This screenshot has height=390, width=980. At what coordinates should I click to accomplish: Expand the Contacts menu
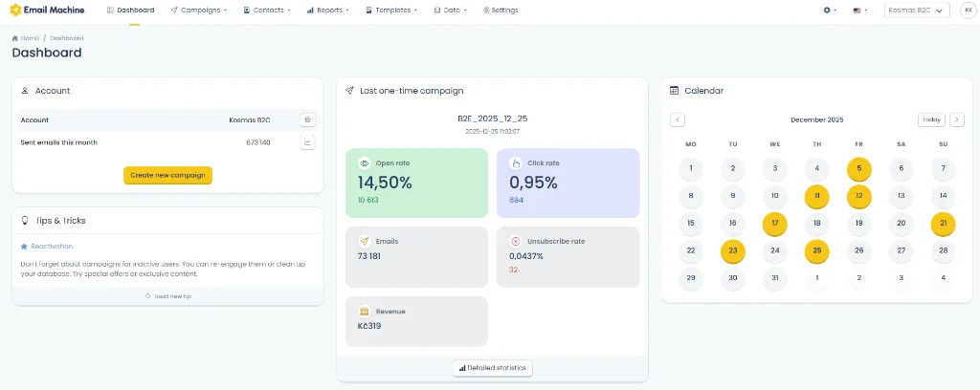(267, 10)
